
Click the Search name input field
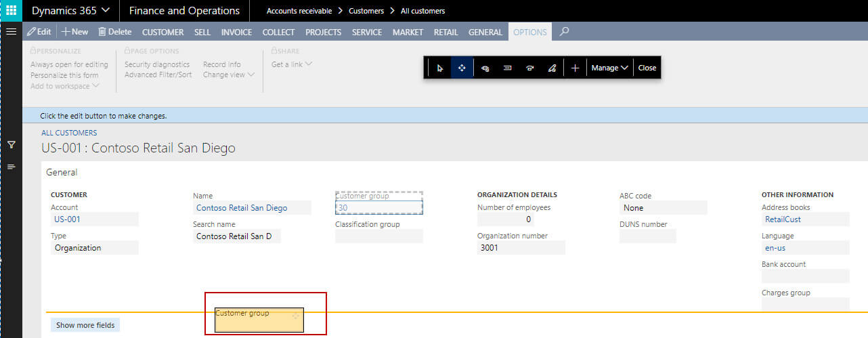coord(236,236)
